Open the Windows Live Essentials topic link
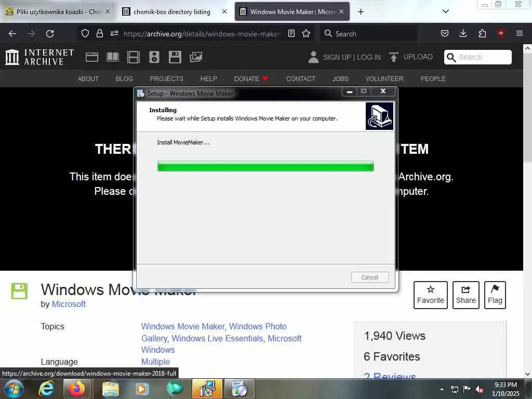This screenshot has height=399, width=532. point(217,338)
